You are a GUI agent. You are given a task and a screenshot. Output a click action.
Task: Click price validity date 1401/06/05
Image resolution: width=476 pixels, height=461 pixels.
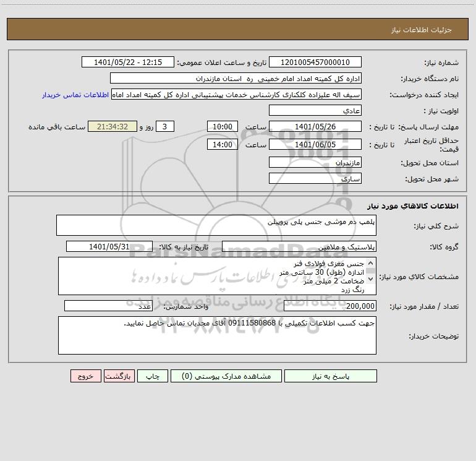tap(315, 144)
